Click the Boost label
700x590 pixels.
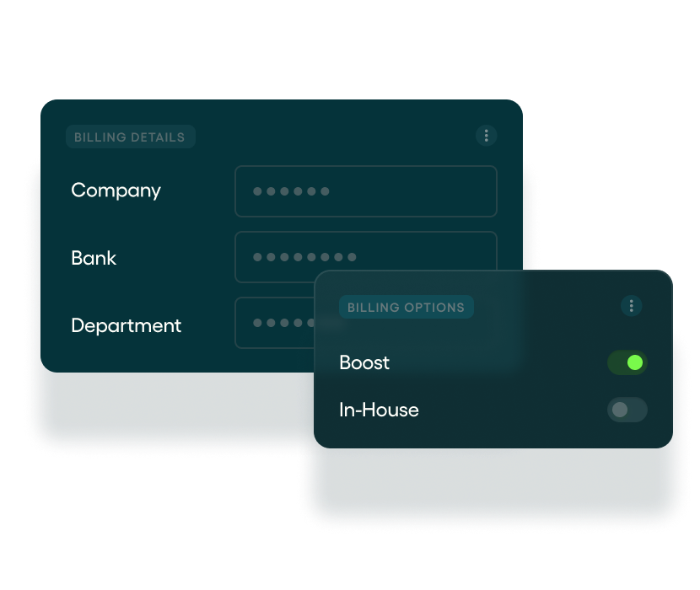[364, 362]
